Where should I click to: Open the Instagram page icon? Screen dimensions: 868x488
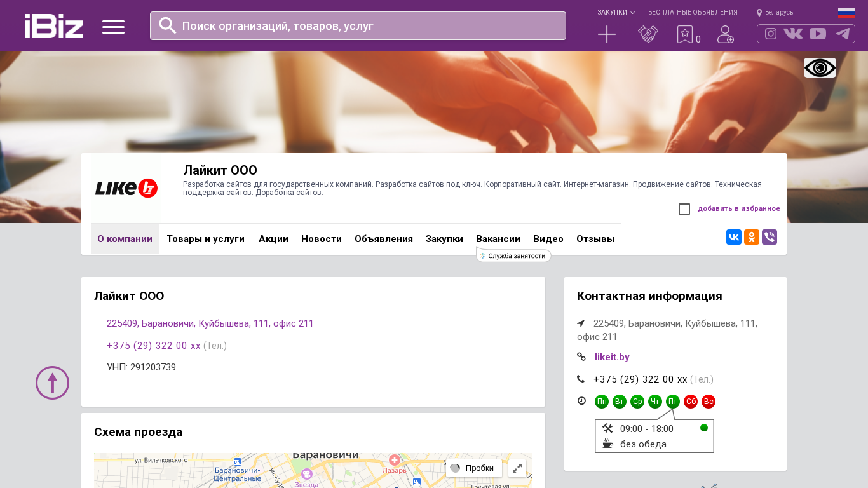click(x=770, y=34)
